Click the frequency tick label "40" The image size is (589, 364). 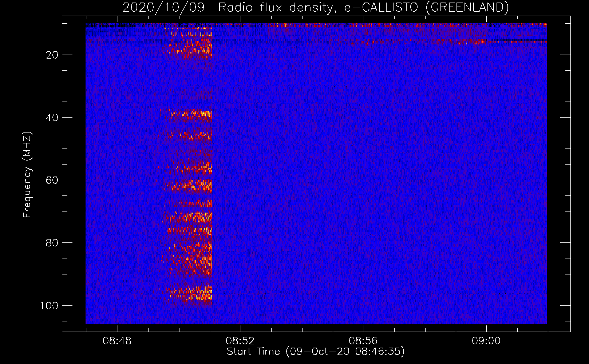tap(52, 118)
